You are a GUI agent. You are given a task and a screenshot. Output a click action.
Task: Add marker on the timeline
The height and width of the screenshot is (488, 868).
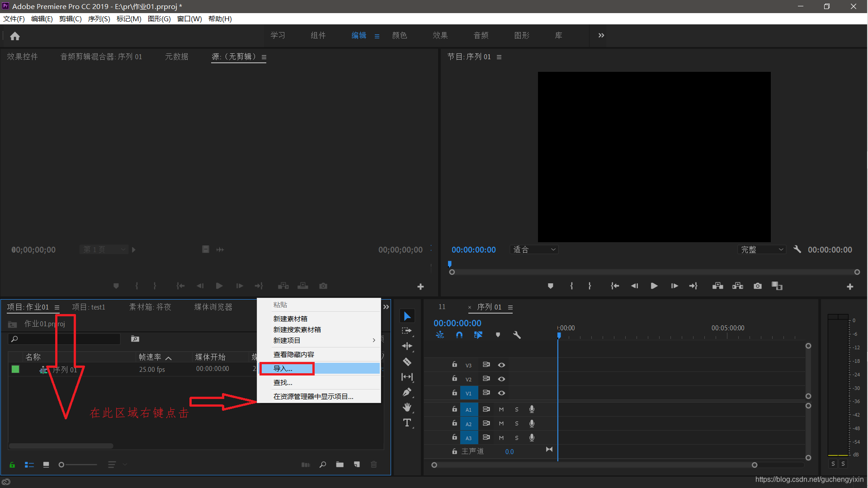[498, 335]
